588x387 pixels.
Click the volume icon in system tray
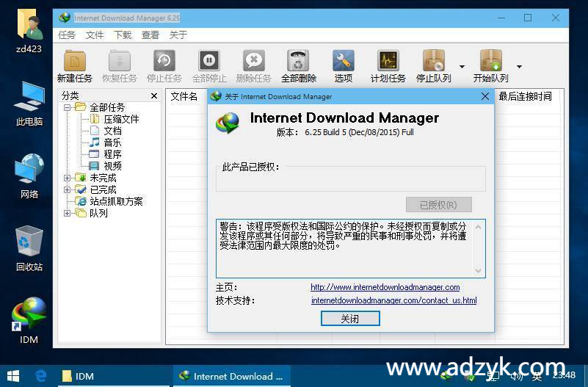[x=516, y=376]
